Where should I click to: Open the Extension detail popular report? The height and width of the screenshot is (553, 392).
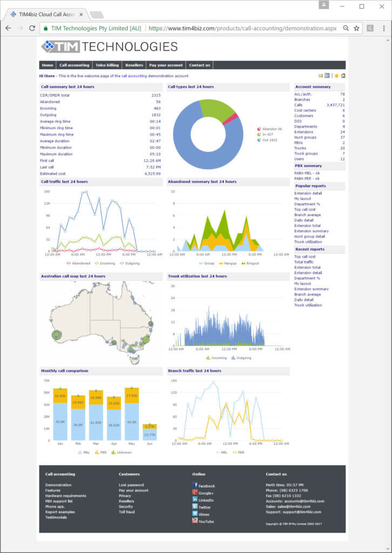(x=308, y=193)
